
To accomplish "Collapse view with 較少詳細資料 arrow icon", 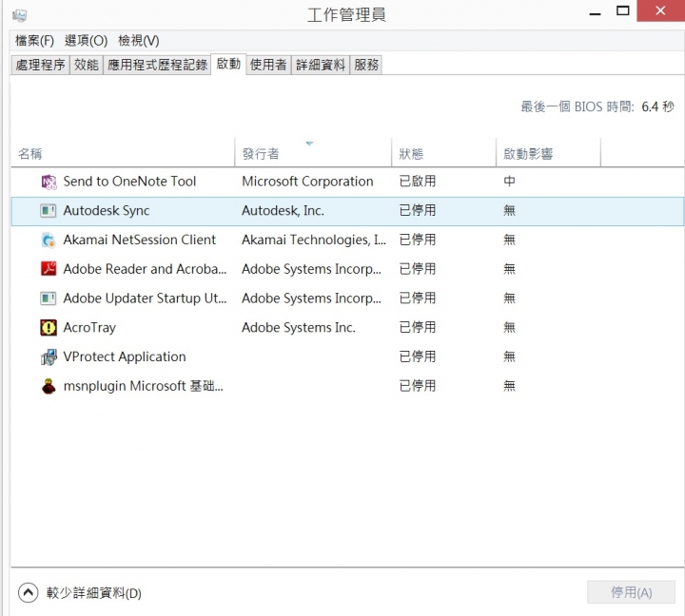I will (x=28, y=592).
